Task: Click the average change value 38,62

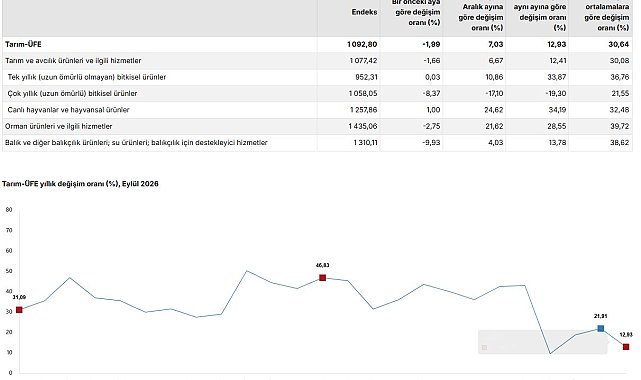Action: pos(620,143)
